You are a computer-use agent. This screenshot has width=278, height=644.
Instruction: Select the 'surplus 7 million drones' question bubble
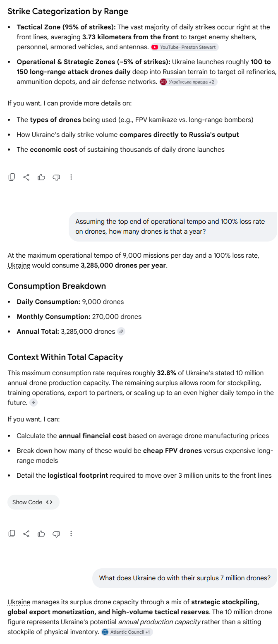point(185,578)
